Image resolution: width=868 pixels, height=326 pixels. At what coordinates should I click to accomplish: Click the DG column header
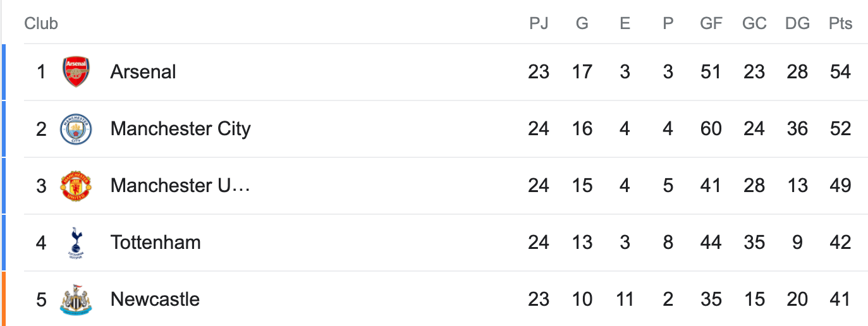click(797, 24)
